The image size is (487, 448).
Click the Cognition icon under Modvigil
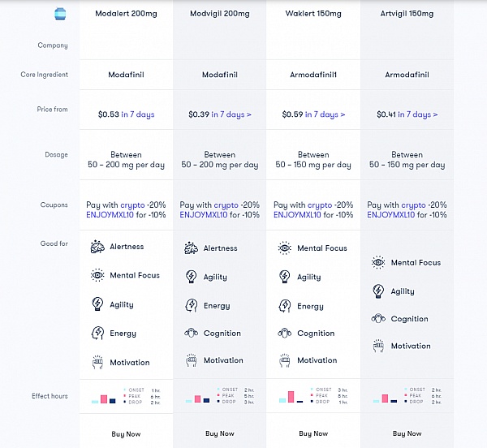[x=191, y=333]
